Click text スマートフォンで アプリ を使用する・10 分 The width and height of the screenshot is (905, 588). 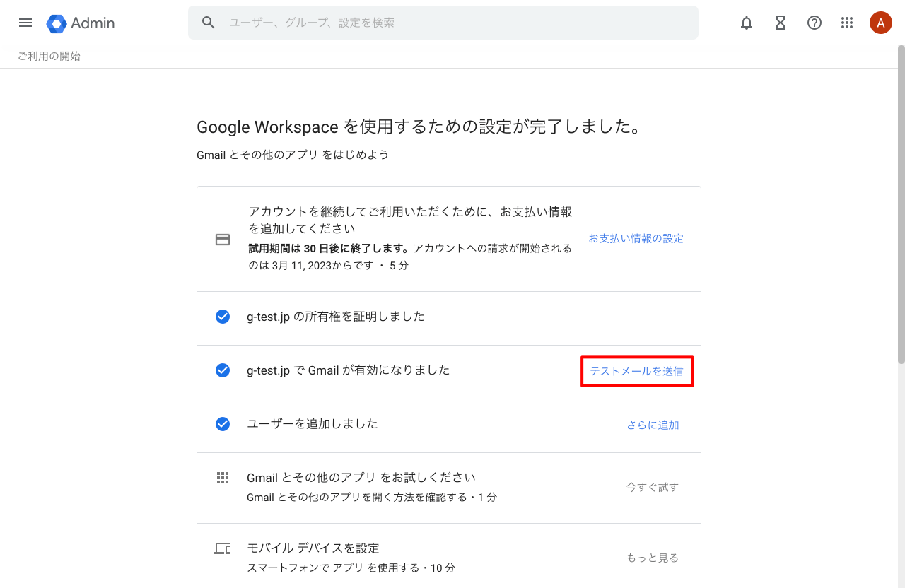point(351,568)
